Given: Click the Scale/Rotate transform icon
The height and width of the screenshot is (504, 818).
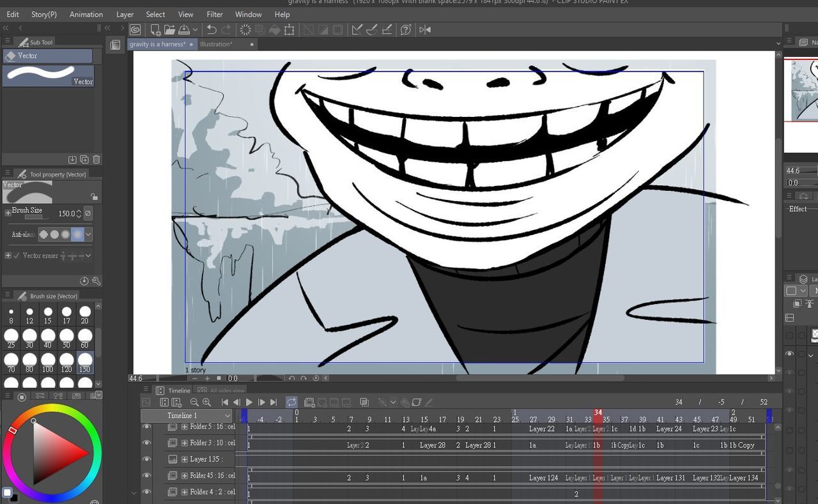Looking at the screenshot, I should coord(289,29).
